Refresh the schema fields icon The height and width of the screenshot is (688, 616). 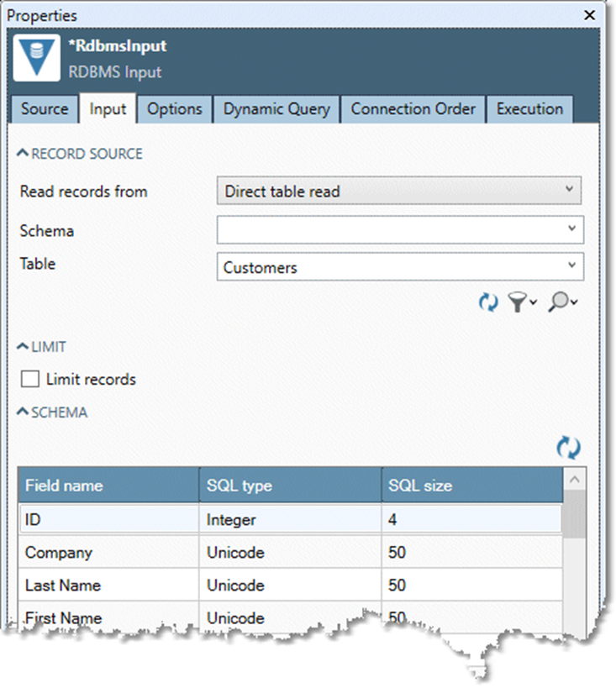coord(569,448)
